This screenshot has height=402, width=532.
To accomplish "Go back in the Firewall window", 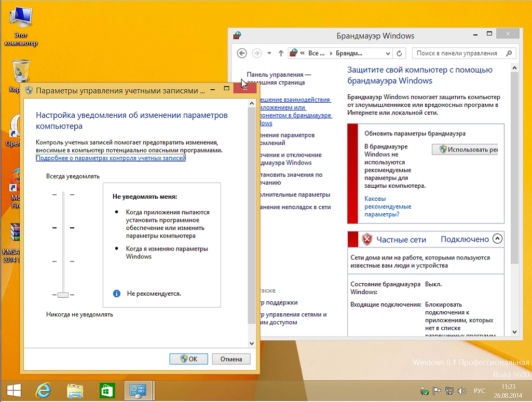I will click(x=241, y=53).
